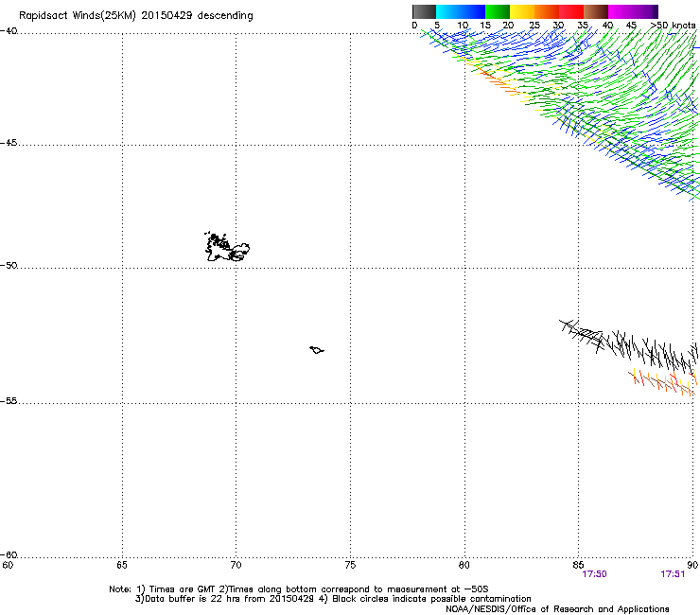700x615 pixels.
Task: Click the yellow 20-25 knots color swatch
Action: [x=522, y=11]
